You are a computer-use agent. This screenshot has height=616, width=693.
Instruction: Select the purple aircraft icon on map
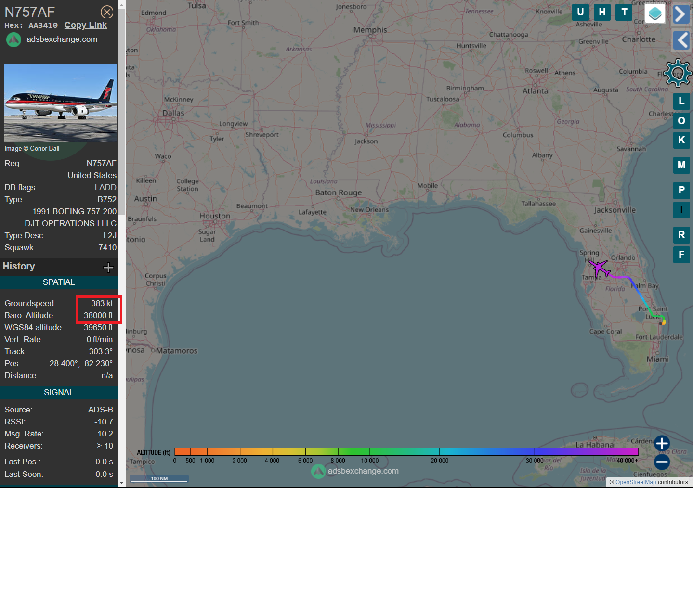coord(599,268)
